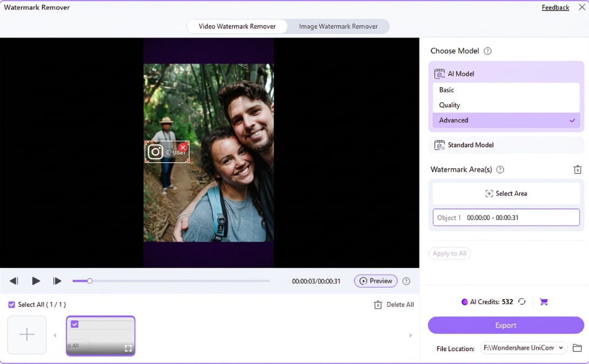The width and height of the screenshot is (589, 364).
Task: Click the AI Model panel icon
Action: [440, 73]
